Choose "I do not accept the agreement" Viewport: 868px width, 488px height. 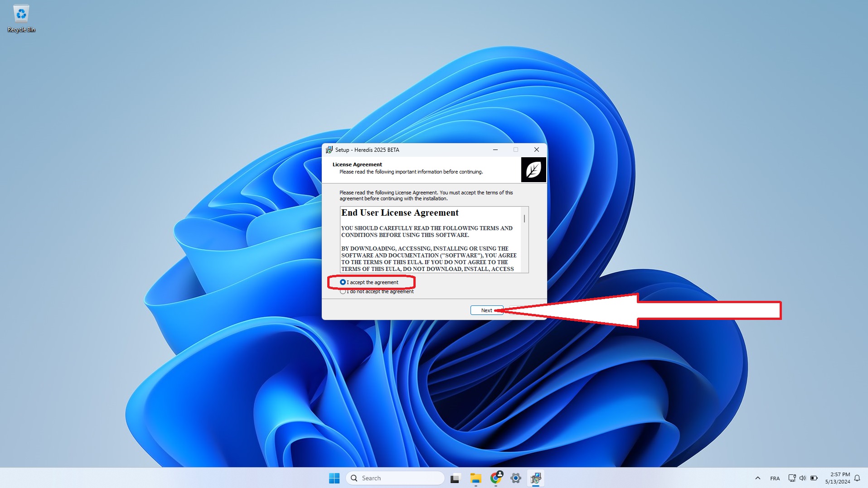tap(343, 292)
